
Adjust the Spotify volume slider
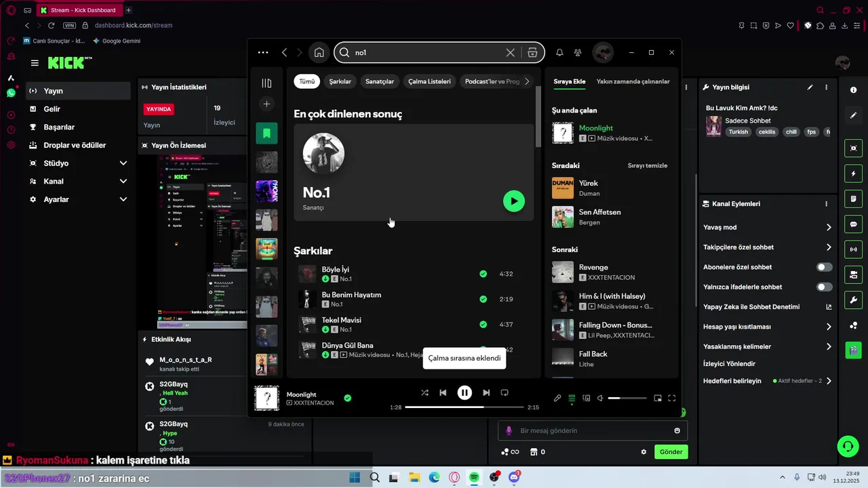pyautogui.click(x=626, y=399)
